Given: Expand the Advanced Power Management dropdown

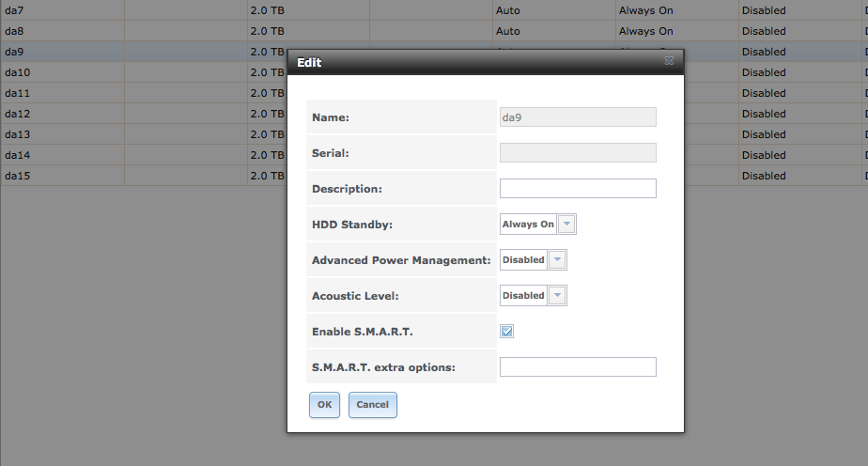Looking at the screenshot, I should tap(557, 259).
